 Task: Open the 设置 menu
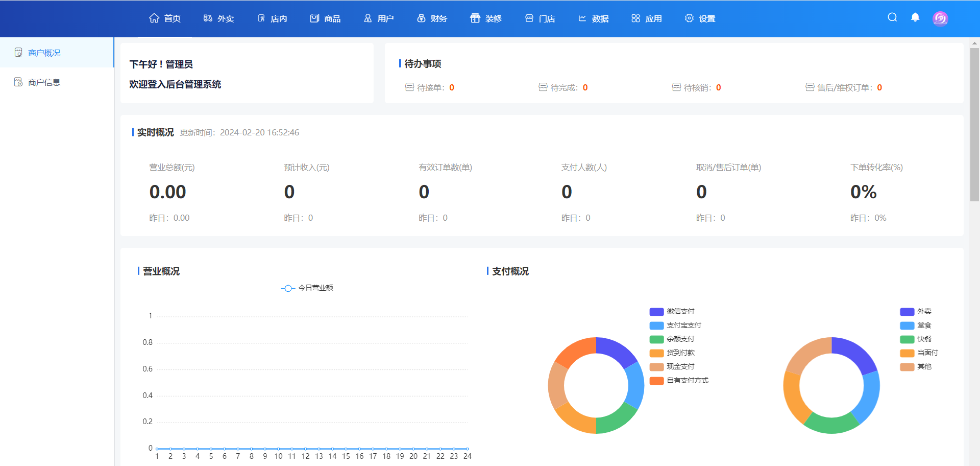click(x=700, y=18)
